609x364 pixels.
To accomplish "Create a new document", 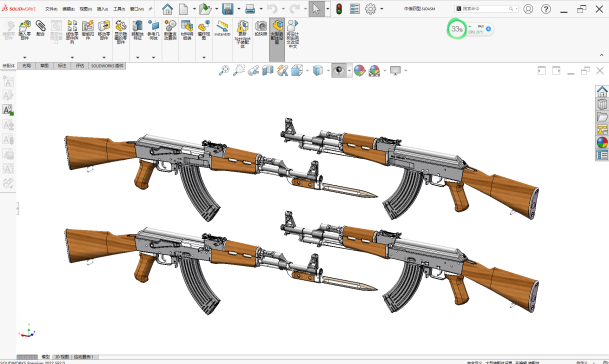I will [x=183, y=9].
